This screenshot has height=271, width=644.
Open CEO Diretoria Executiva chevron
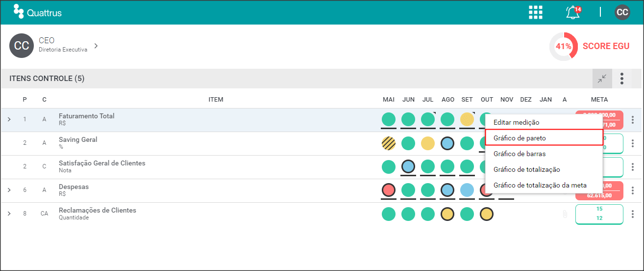point(96,46)
